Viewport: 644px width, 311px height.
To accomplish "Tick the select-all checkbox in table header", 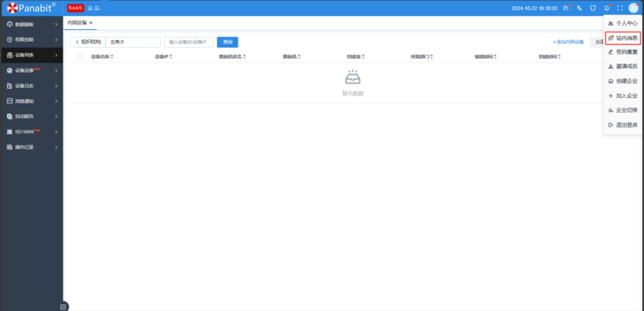I will click(x=80, y=57).
